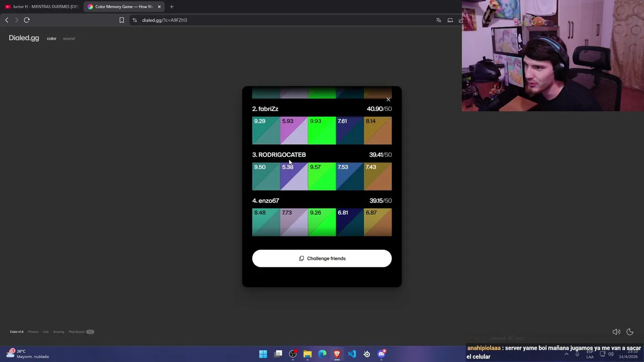This screenshot has width=644, height=362.
Task: Select RODRIGOCATEB's 7.43 golden swatch
Action: pos(378,176)
